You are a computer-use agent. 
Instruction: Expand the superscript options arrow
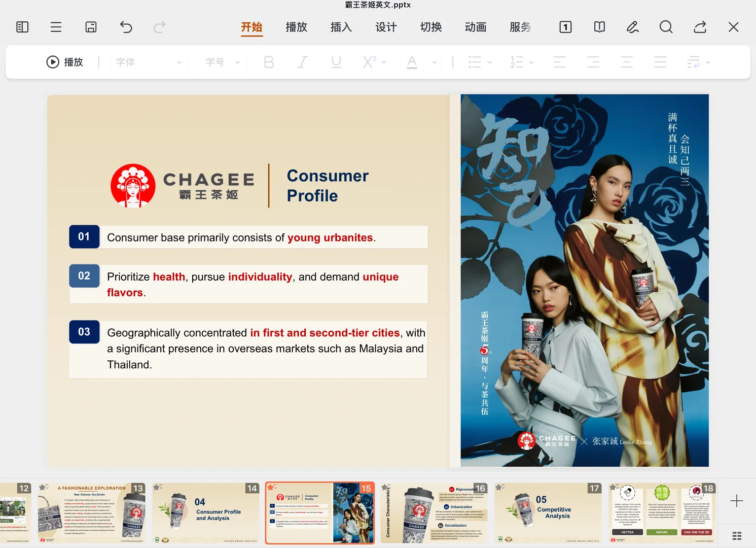[384, 62]
